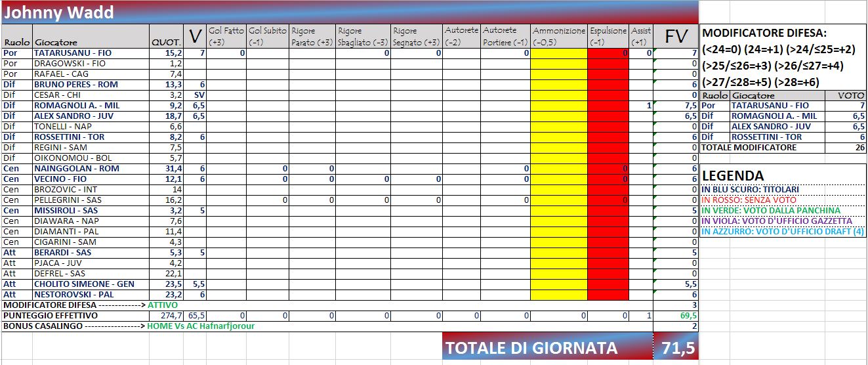Click the 'DIAWARA - NAP' cell
The image size is (868, 365).
point(91,221)
